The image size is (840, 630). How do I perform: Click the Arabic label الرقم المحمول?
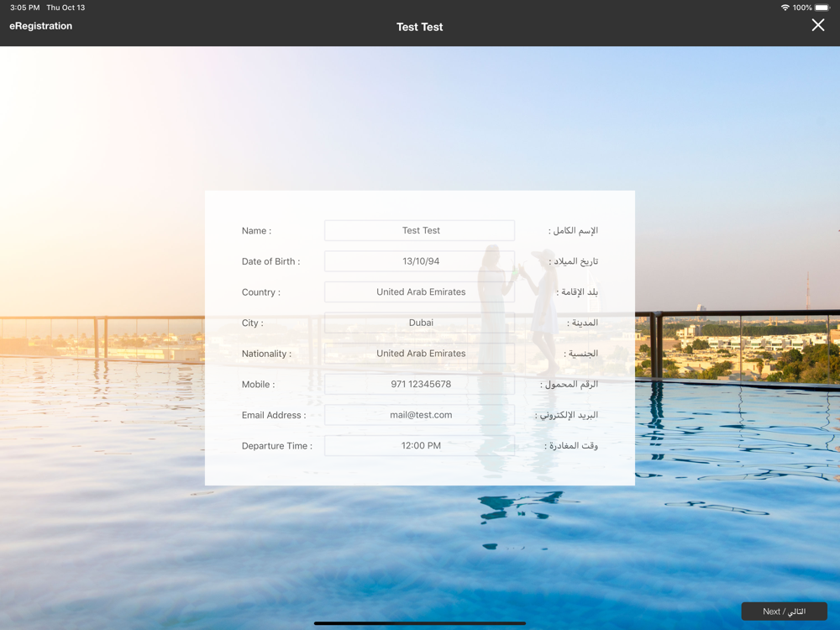point(569,384)
